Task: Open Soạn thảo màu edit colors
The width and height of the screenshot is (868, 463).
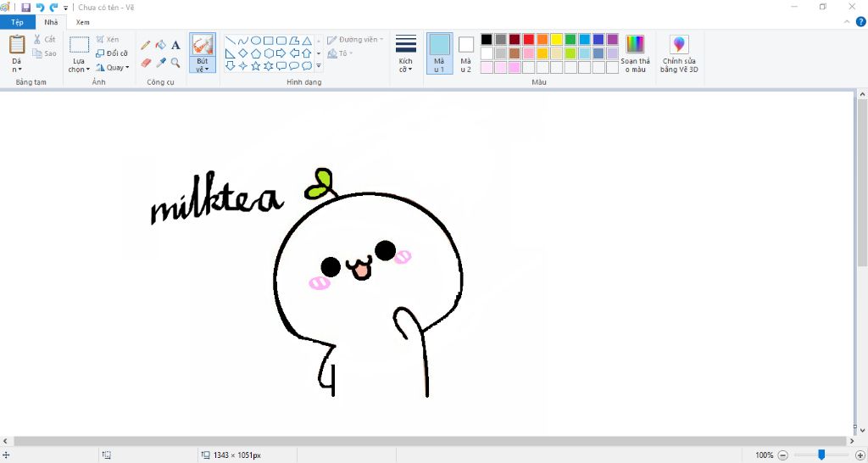Action: click(635, 53)
